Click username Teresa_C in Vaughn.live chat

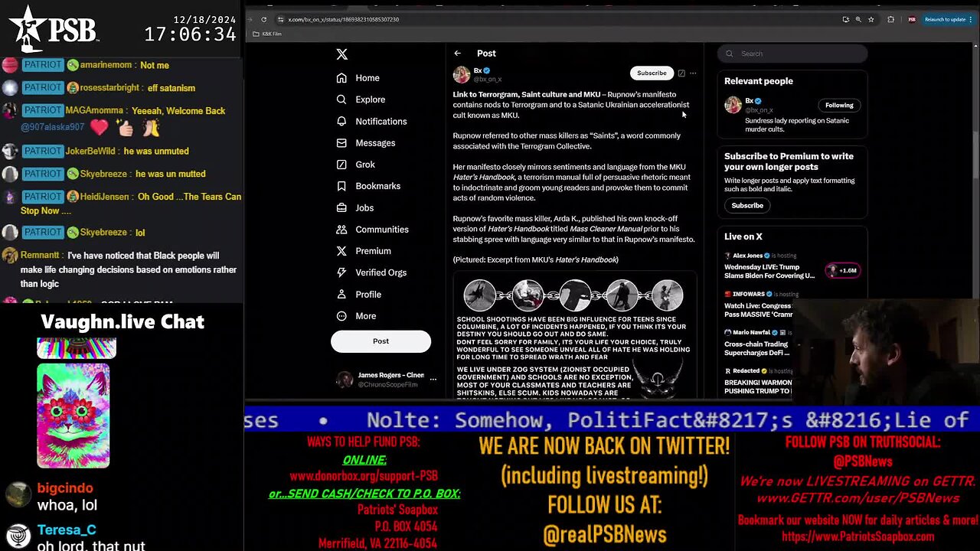67,530
